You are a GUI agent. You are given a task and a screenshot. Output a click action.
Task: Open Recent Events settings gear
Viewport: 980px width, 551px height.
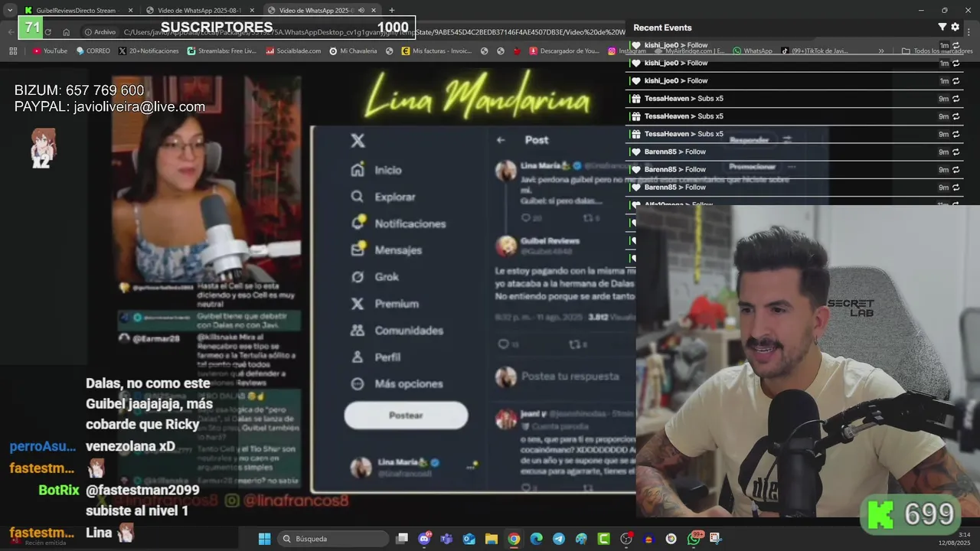(x=955, y=27)
